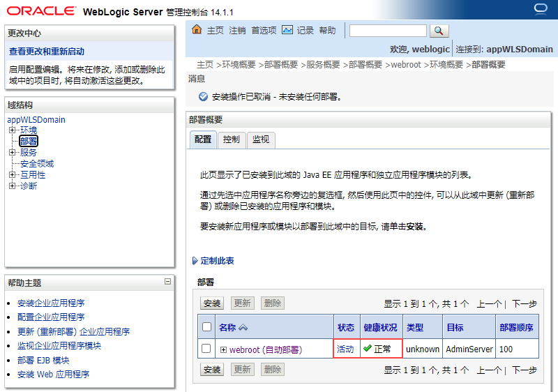The height and width of the screenshot is (392, 558).
Task: Click the bottom 删除 button below the table
Action: [x=273, y=370]
